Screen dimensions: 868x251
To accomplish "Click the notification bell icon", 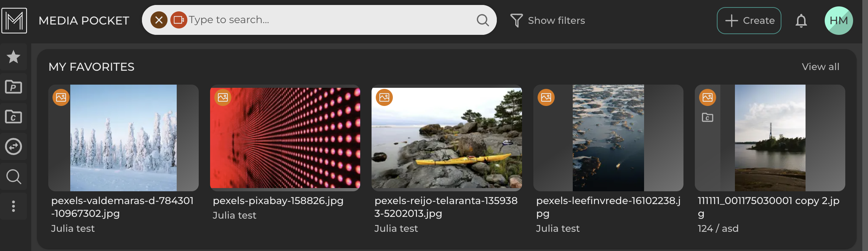I will pos(801,20).
